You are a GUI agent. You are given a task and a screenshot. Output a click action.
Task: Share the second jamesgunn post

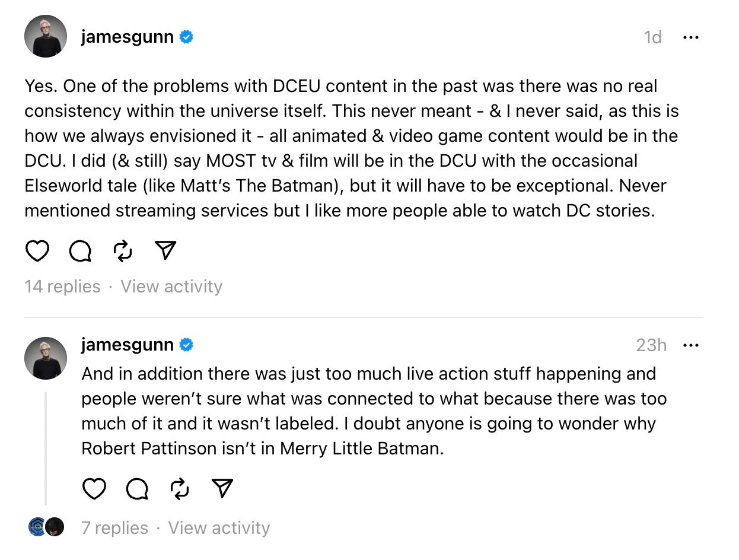pyautogui.click(x=222, y=489)
